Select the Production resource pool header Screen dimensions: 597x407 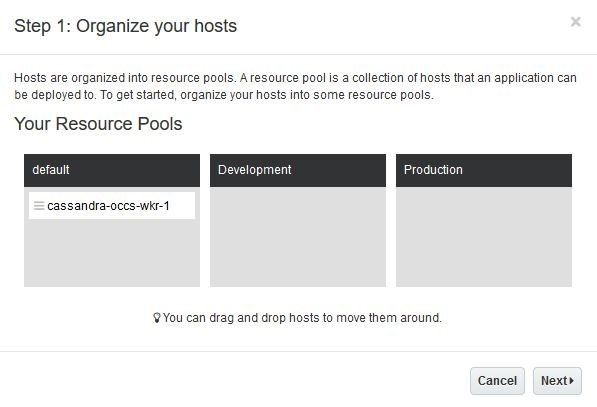(484, 170)
